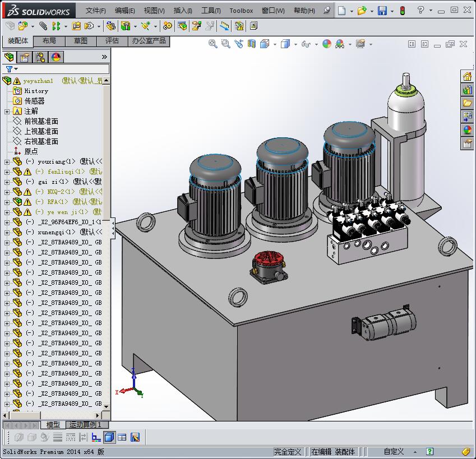Click the Help question mark icon
This screenshot has height=459, width=476.
tap(420, 10)
